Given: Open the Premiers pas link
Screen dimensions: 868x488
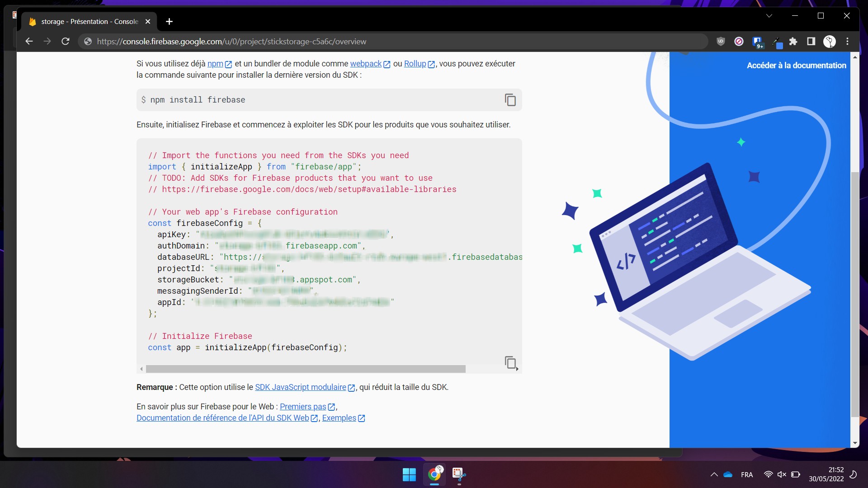Looking at the screenshot, I should click(307, 407).
